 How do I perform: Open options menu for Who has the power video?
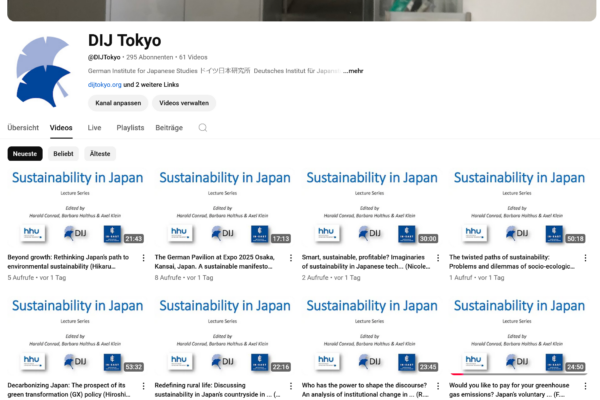438,386
